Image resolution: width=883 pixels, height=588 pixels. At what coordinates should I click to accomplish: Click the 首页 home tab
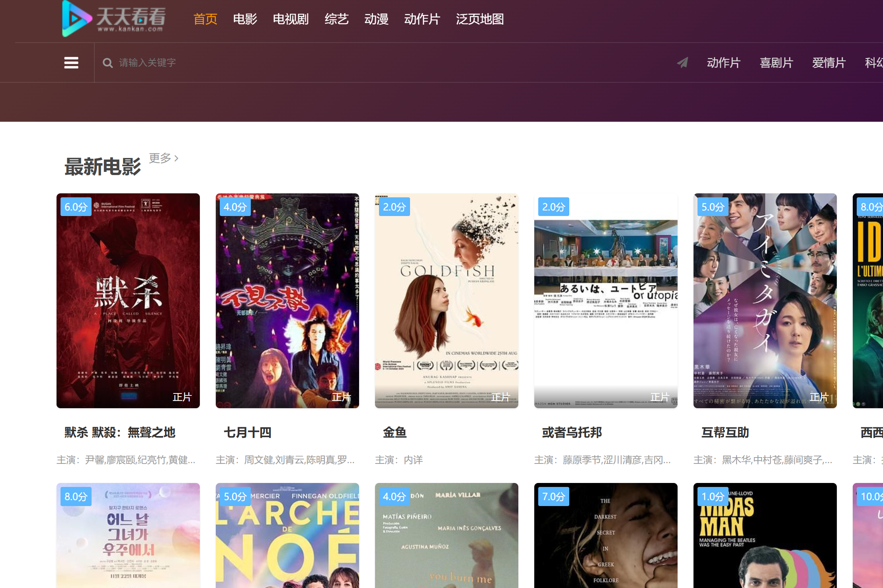click(205, 19)
